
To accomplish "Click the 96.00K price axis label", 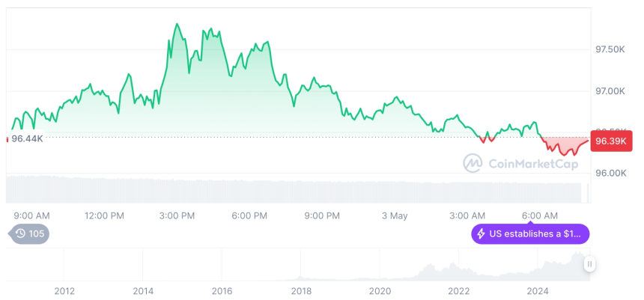I will (610, 173).
